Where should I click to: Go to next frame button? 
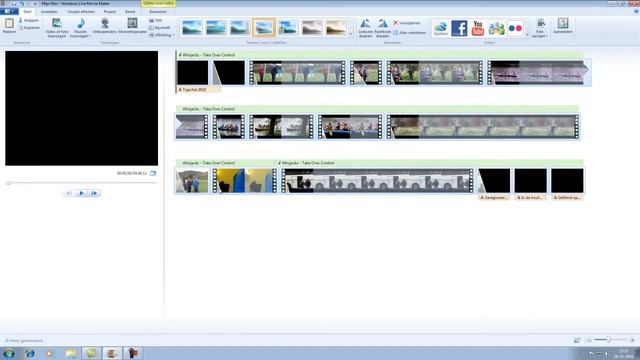94,193
